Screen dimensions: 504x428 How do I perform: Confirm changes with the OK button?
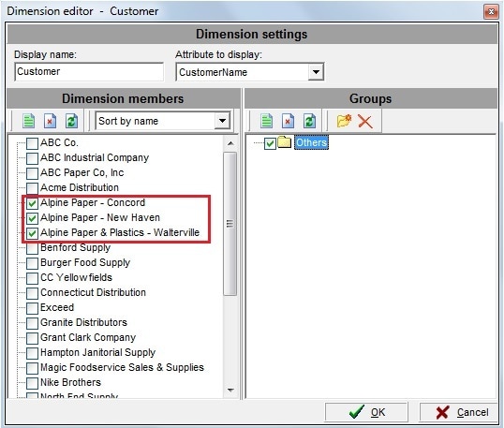pos(366,412)
